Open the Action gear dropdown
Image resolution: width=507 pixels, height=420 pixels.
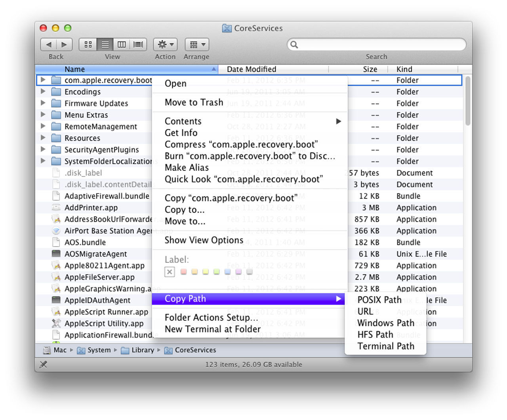pyautogui.click(x=165, y=44)
